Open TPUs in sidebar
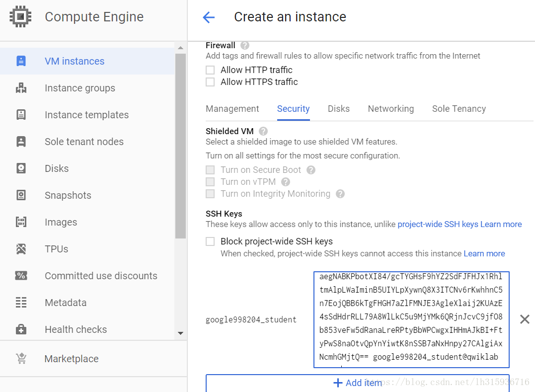Viewport: 535px width, 392px height. 56,249
